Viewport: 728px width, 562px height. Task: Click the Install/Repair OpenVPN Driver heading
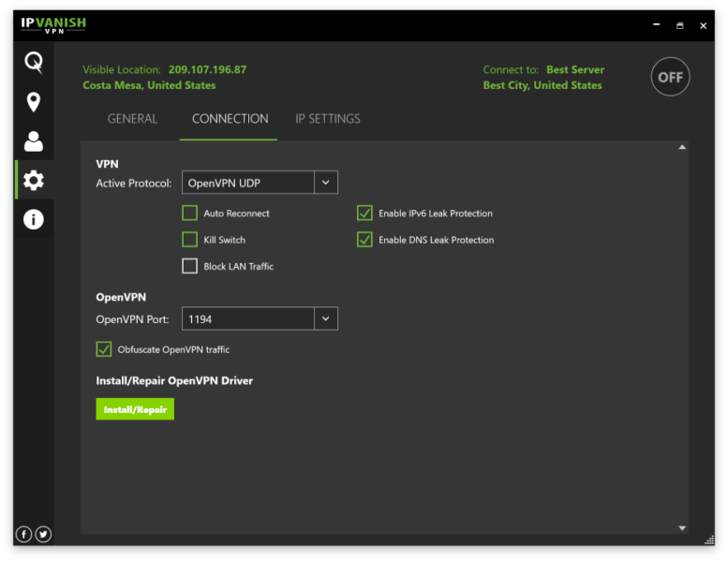point(174,380)
